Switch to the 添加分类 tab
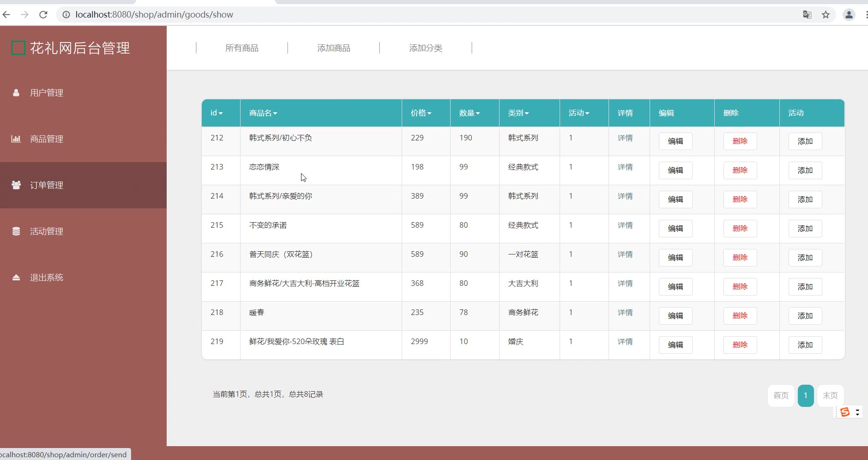Screen dimensions: 868x460 (425, 48)
